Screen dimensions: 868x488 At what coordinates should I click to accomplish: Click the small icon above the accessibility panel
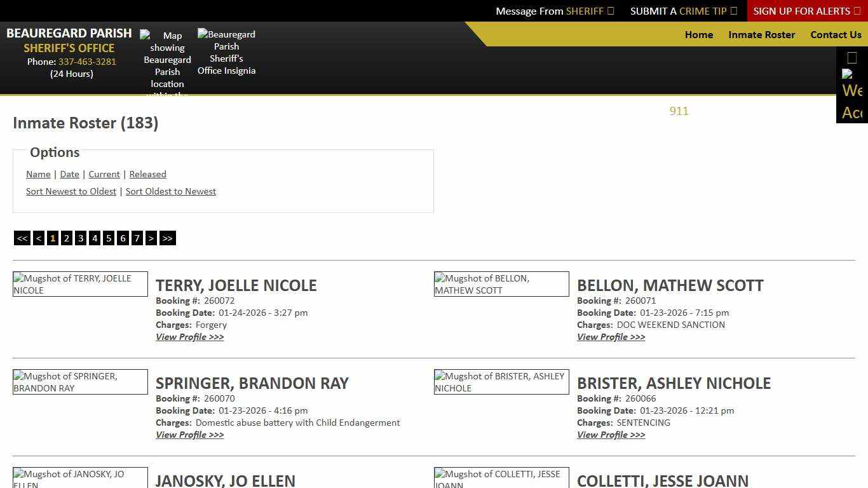click(851, 57)
